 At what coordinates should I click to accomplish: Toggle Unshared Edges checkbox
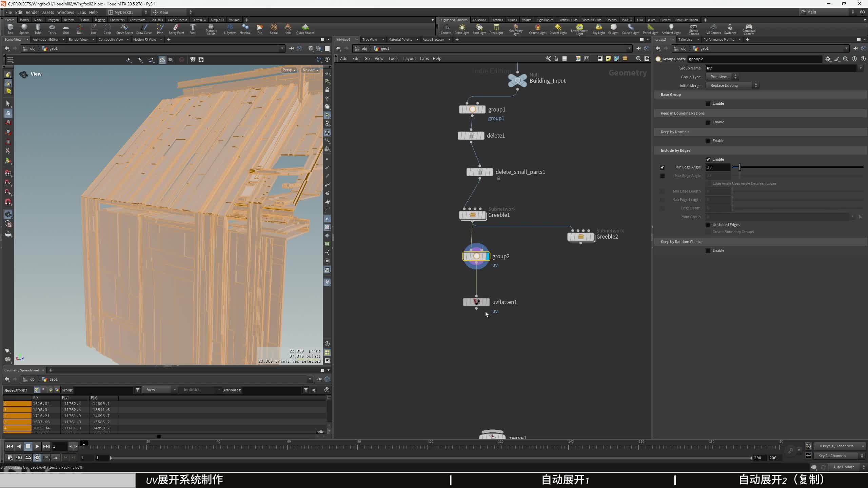[708, 225]
